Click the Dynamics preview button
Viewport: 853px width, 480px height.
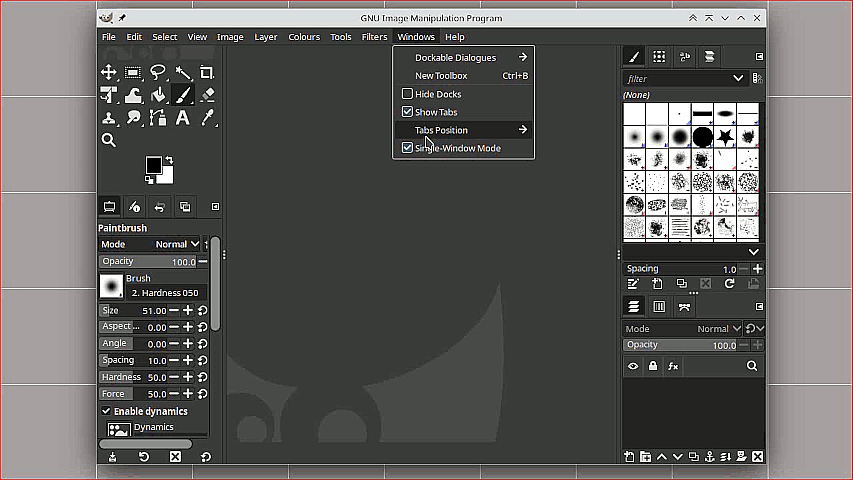point(119,429)
